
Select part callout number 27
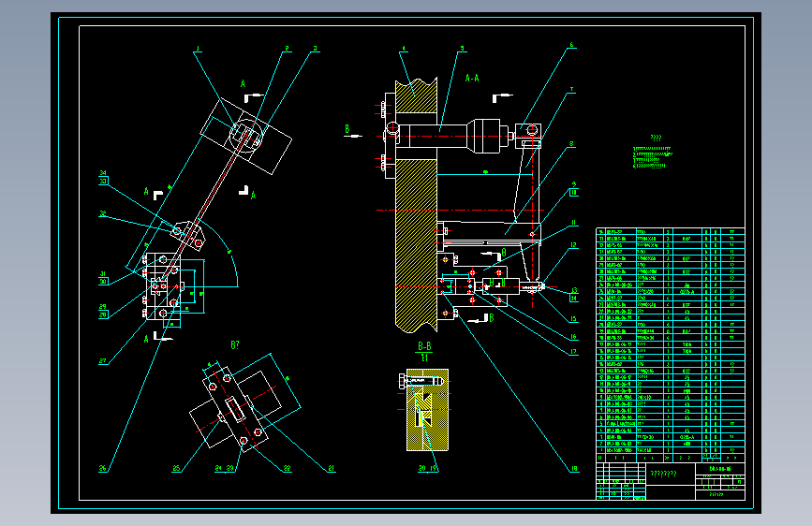point(102,361)
